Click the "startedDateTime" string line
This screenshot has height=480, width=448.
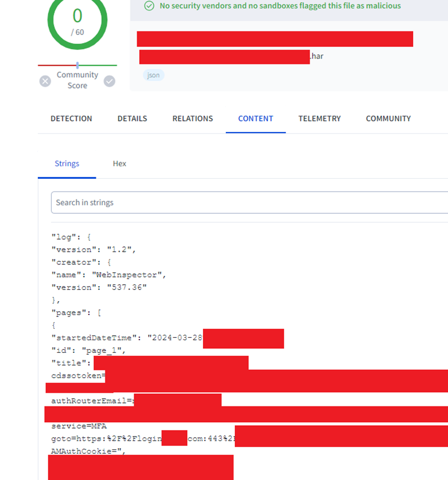click(x=126, y=338)
